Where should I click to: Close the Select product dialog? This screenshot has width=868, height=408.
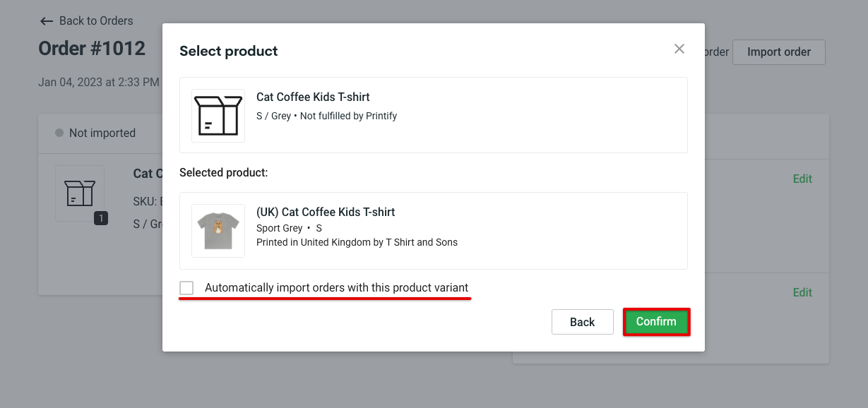[x=679, y=49]
